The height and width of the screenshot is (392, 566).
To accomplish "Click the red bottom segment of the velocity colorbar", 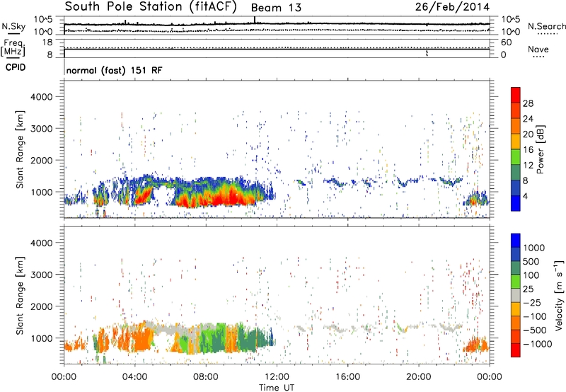I will pos(516,350).
